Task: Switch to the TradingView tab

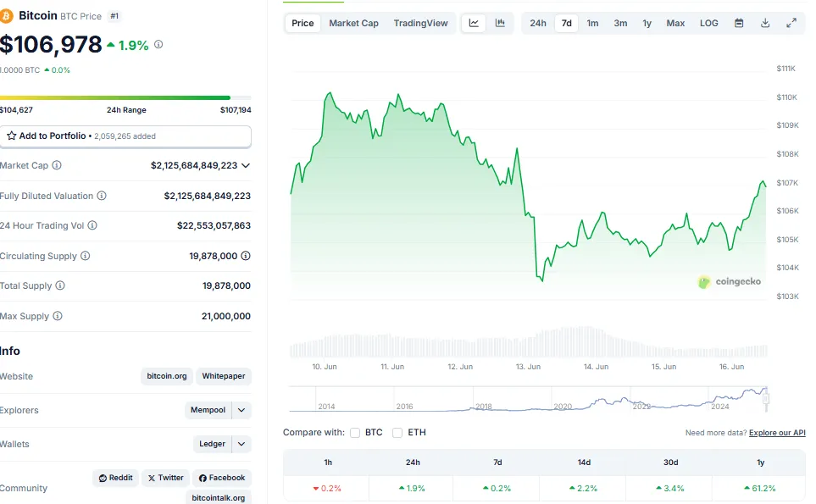Action: (x=420, y=23)
